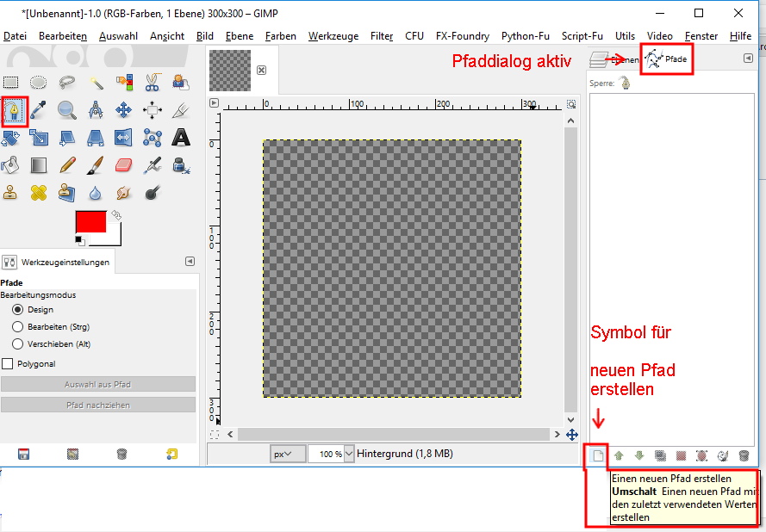This screenshot has width=766, height=532.
Task: Select the Select by Color tool
Action: (x=124, y=83)
